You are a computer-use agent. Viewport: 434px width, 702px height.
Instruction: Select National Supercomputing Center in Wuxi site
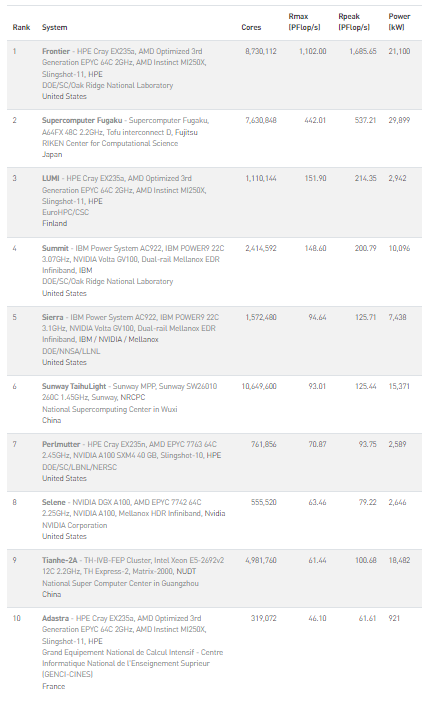pyautogui.click(x=110, y=409)
